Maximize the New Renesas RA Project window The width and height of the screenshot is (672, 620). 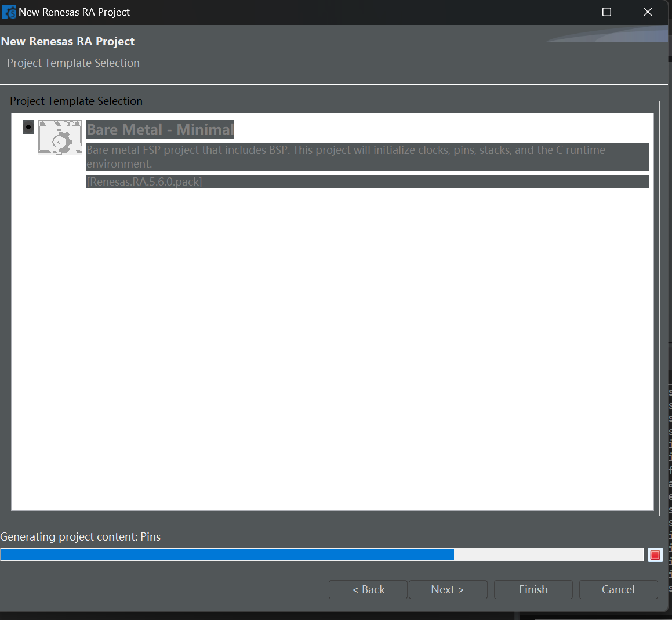(606, 12)
